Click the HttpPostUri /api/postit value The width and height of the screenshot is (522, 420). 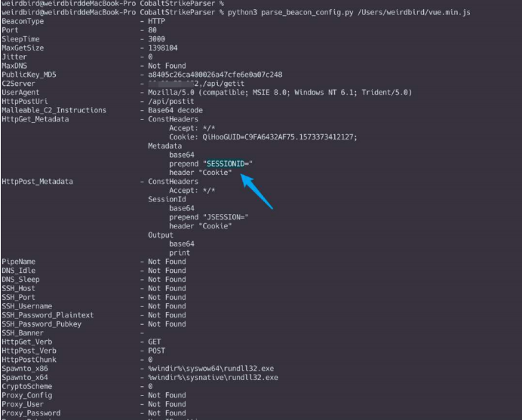[171, 102]
